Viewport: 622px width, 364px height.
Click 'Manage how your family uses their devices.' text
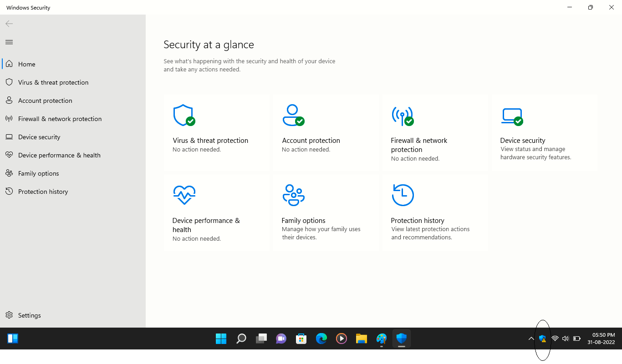(321, 233)
